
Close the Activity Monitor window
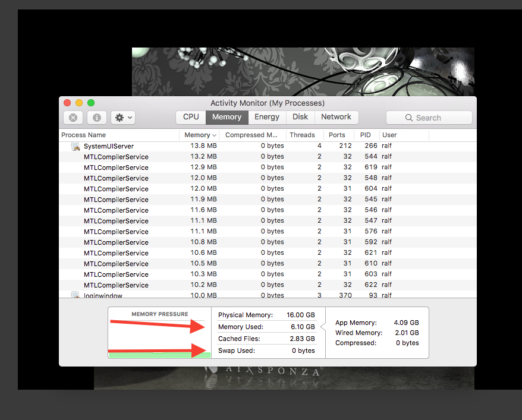pyautogui.click(x=67, y=103)
